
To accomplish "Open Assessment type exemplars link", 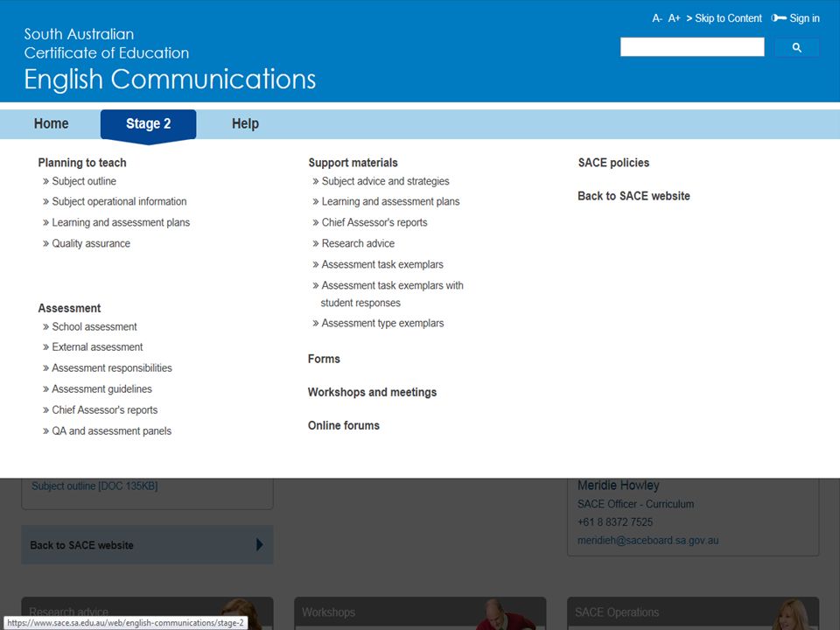I will point(382,323).
